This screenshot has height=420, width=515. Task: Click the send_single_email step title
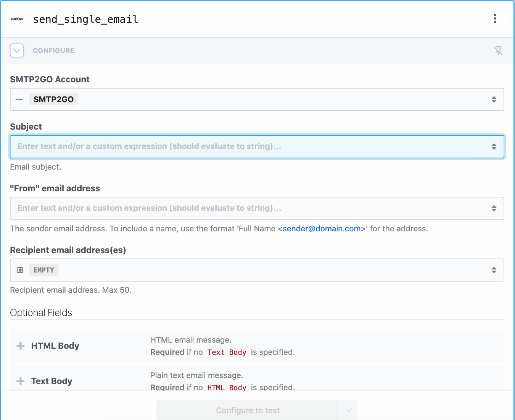(x=85, y=19)
